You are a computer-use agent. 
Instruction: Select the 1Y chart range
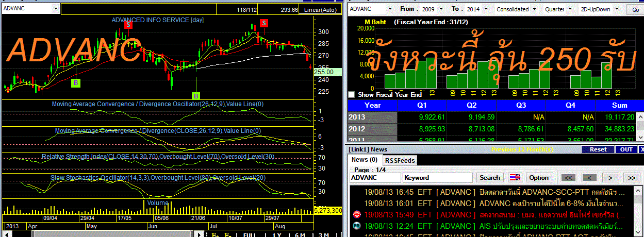[x=276, y=234]
